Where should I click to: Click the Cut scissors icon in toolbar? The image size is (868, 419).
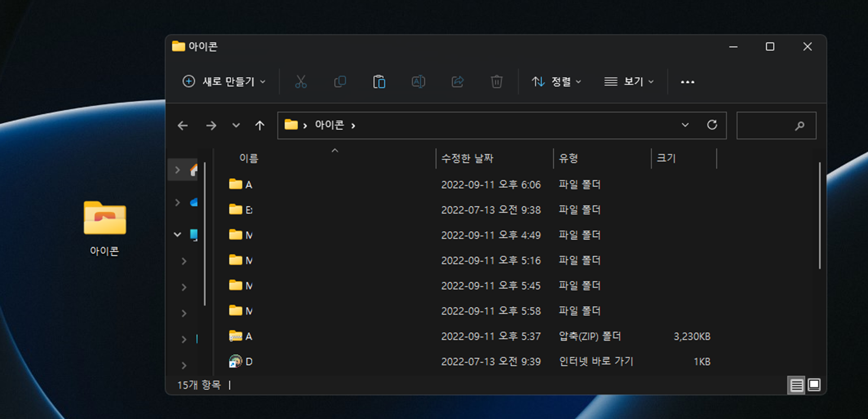click(301, 82)
